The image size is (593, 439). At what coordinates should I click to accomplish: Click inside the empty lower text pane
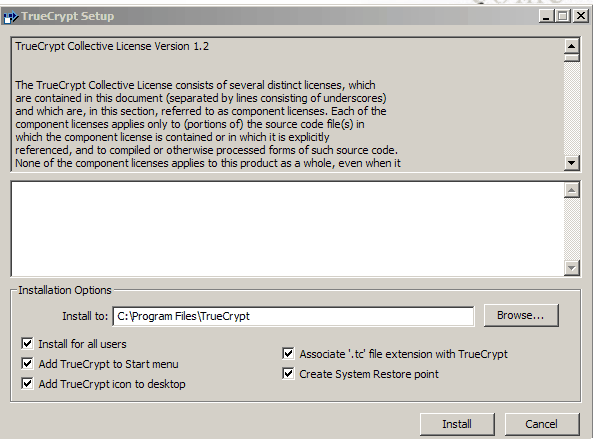[x=287, y=229]
